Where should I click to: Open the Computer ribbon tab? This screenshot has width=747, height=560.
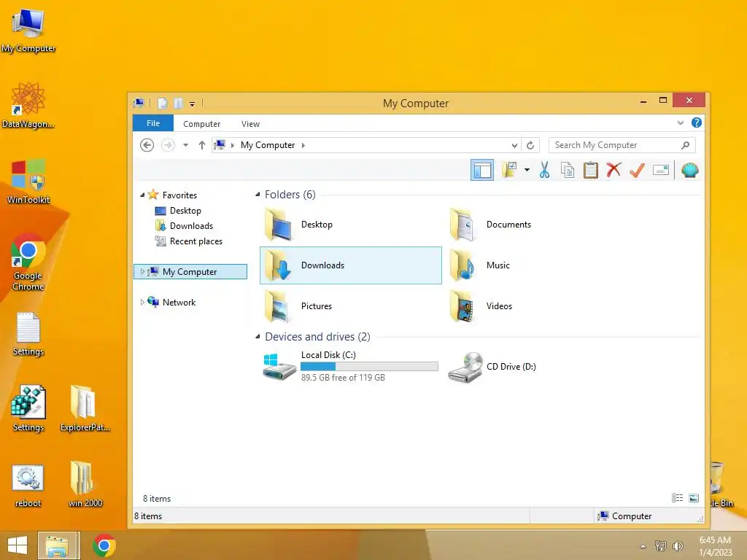point(201,124)
